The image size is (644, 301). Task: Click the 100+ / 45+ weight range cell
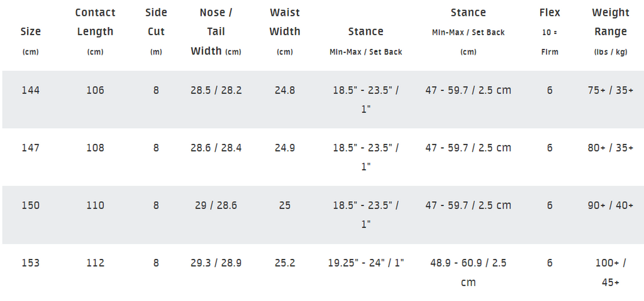pyautogui.click(x=610, y=272)
